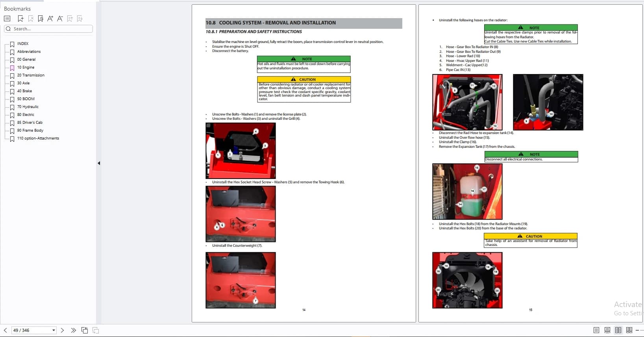Open the Abbreviations bookmark
The image size is (644, 337).
click(29, 52)
